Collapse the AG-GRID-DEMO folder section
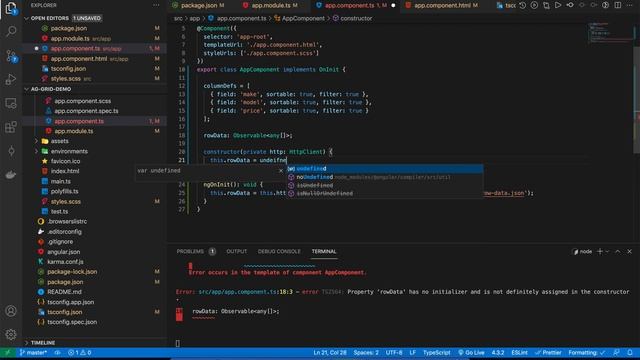640x360 pixels. point(27,89)
